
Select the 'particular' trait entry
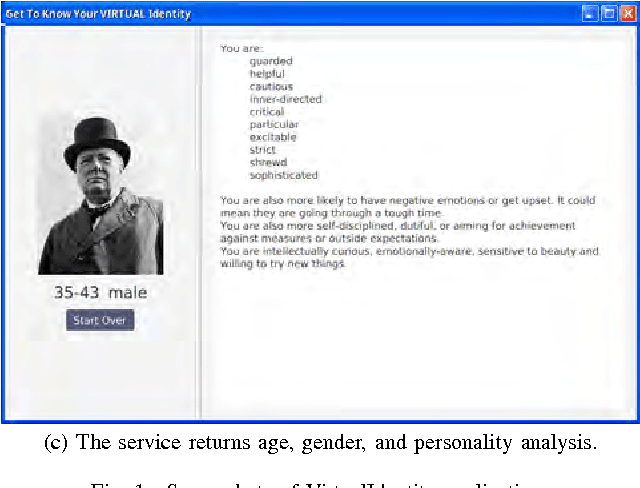click(274, 125)
